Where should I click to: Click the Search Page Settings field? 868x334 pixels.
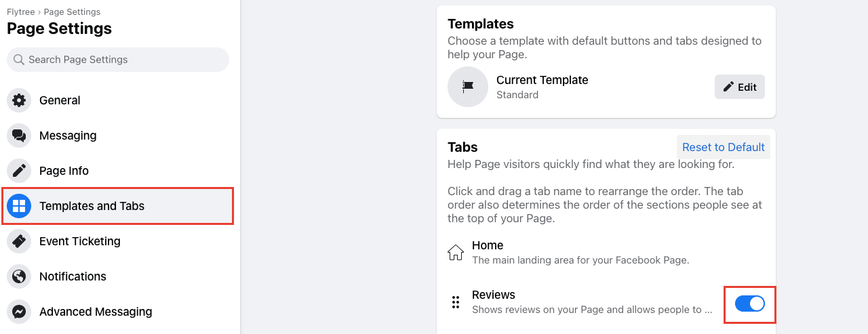pos(118,60)
